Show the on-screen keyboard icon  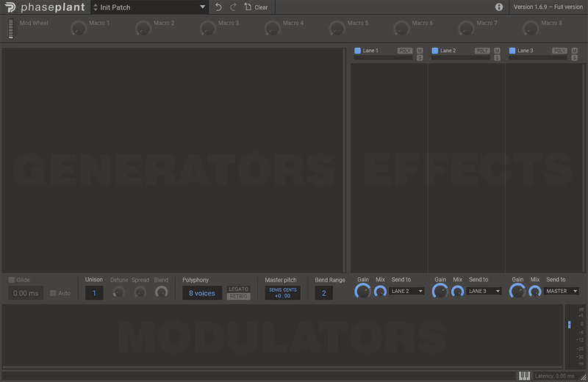(x=524, y=375)
